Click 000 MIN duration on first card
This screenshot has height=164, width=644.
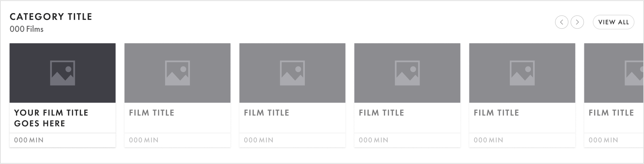pyautogui.click(x=29, y=140)
